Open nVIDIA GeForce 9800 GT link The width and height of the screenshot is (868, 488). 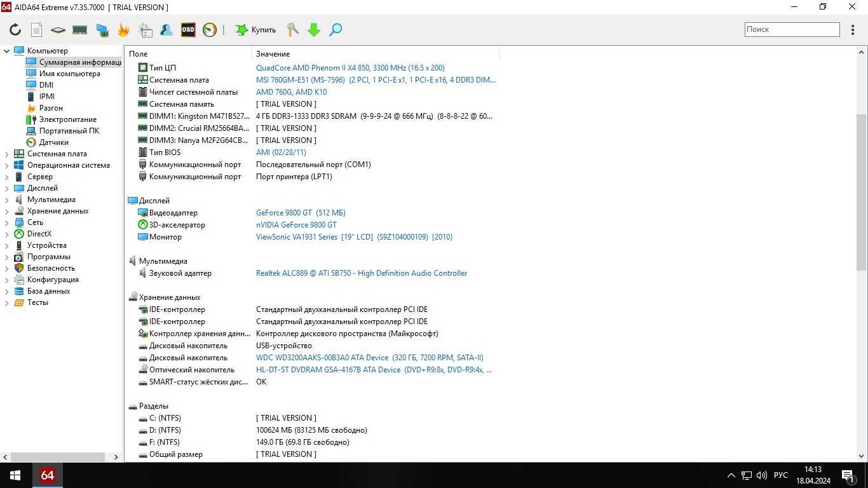point(296,225)
